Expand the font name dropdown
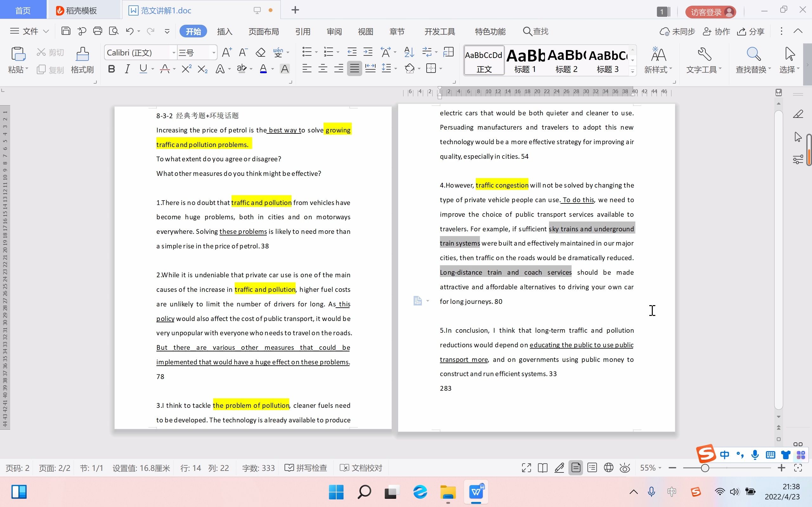Image resolution: width=812 pixels, height=507 pixels. pyautogui.click(x=173, y=53)
